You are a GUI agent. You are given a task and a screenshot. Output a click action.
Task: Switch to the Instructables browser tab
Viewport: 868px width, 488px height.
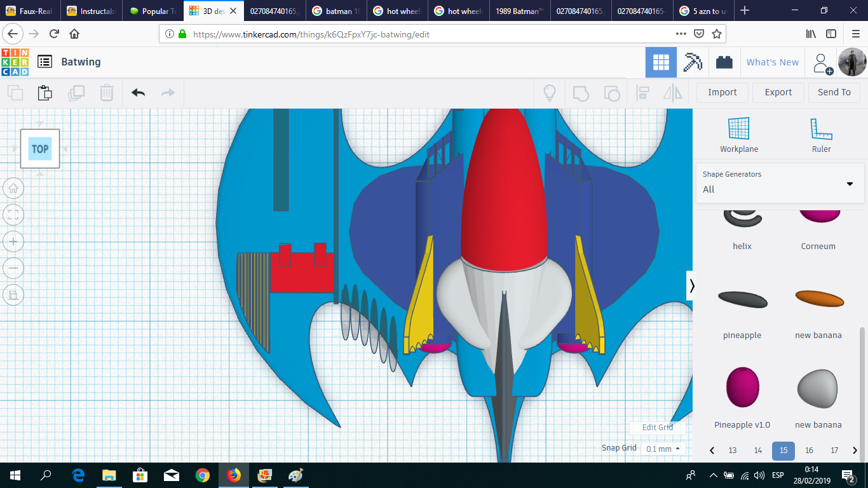coord(92,11)
